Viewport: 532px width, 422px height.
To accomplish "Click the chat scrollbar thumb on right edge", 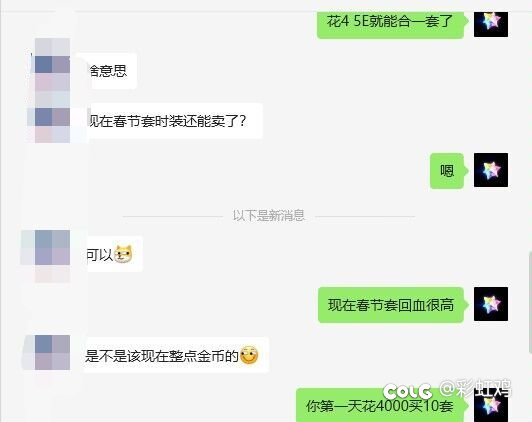I will [x=530, y=302].
